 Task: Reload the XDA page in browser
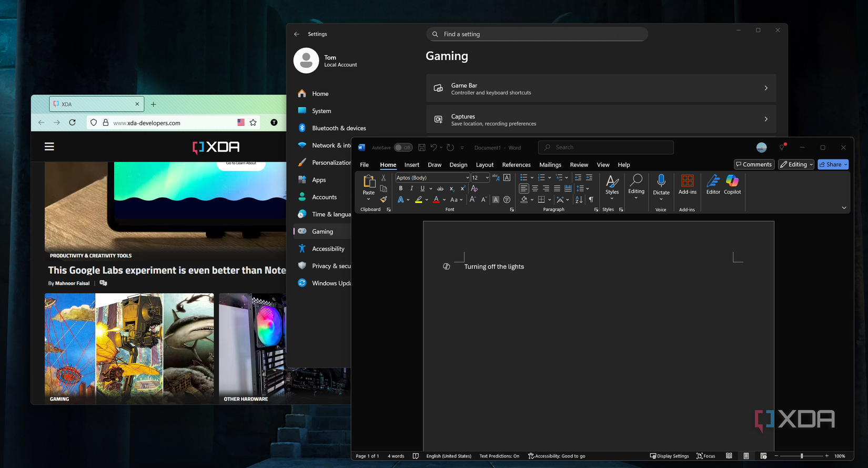73,122
